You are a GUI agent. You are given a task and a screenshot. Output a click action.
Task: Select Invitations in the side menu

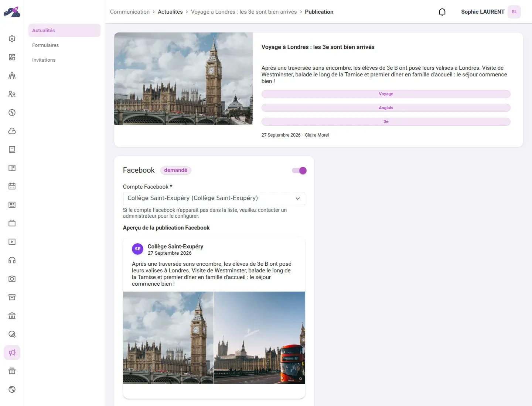(x=64, y=60)
